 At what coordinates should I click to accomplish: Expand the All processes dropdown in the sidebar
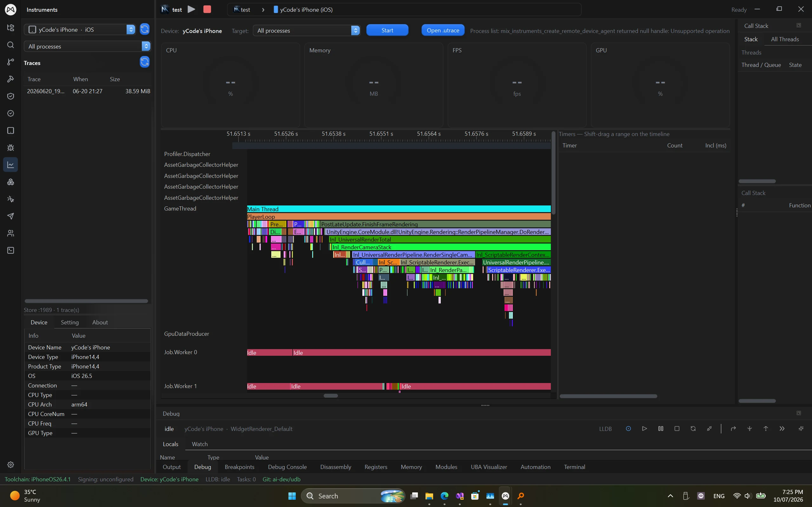click(x=87, y=46)
